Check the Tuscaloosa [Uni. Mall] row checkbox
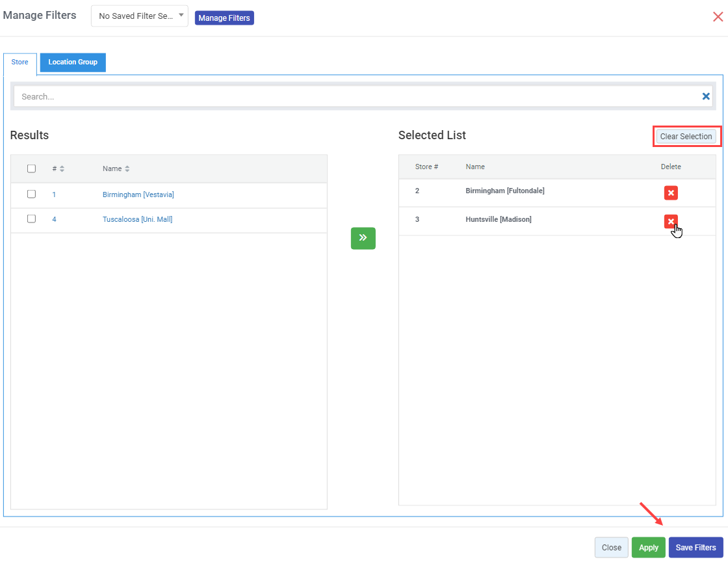This screenshot has height=564, width=728. pos(32,219)
